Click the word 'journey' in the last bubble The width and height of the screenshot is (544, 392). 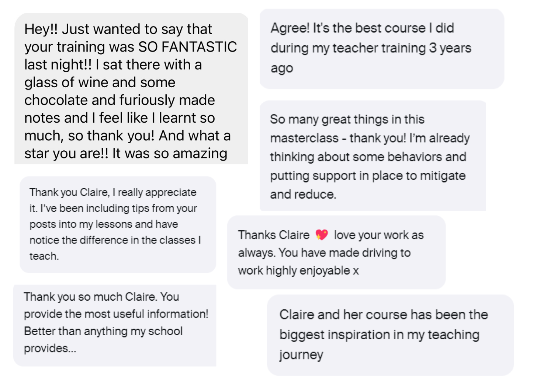tap(301, 355)
